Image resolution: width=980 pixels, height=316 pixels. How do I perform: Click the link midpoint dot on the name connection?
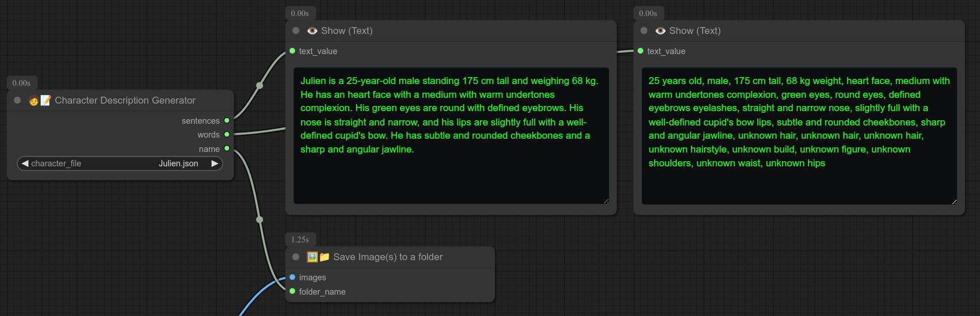[x=260, y=219]
